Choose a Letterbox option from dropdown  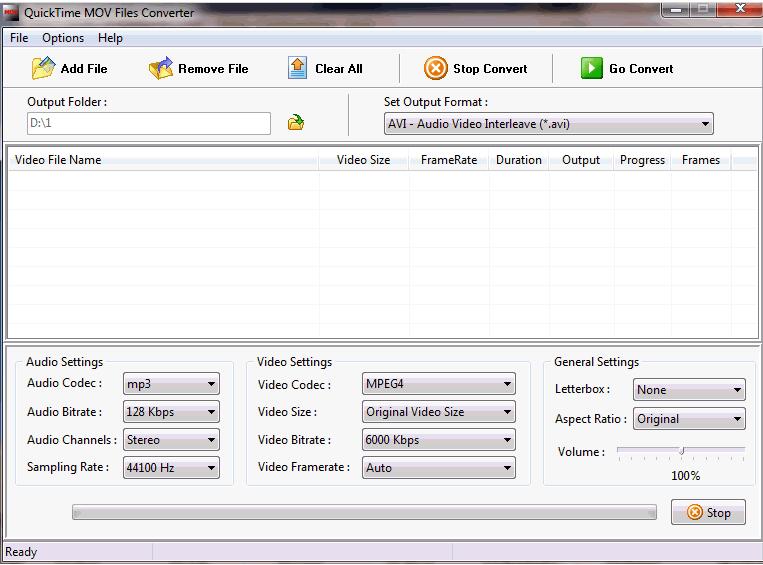[689, 390]
